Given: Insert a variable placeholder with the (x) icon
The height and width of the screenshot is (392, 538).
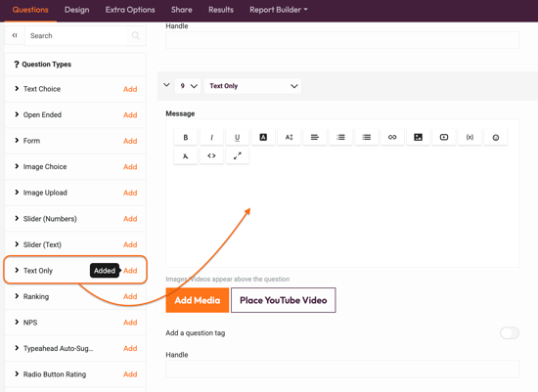Looking at the screenshot, I should coord(470,137).
